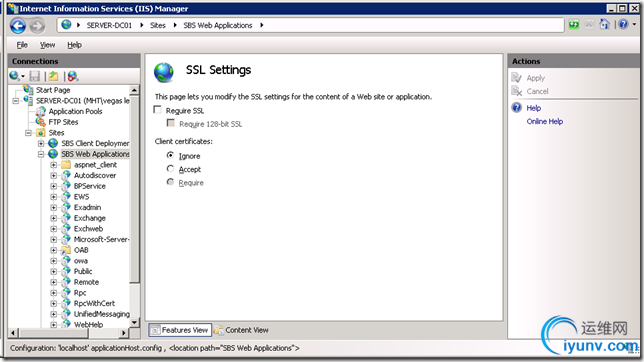The height and width of the screenshot is (362, 644).
Task: Open the Help question mark toolbar icon
Action: (623, 25)
